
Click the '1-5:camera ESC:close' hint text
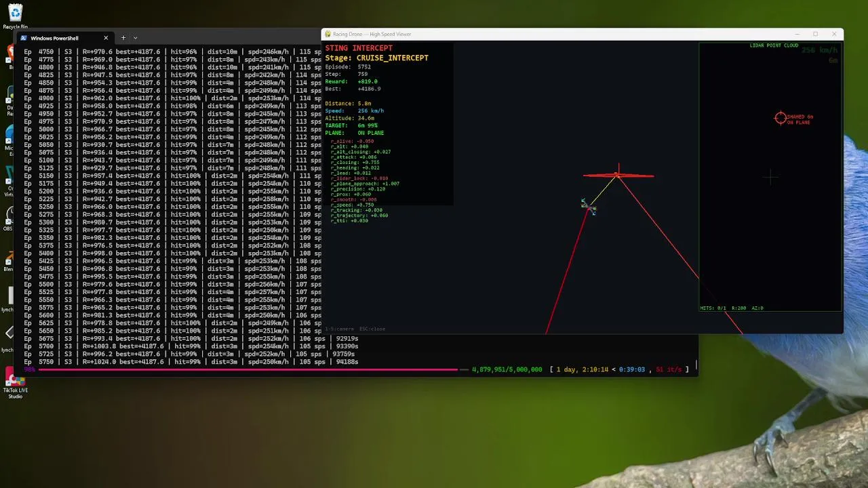tap(355, 329)
